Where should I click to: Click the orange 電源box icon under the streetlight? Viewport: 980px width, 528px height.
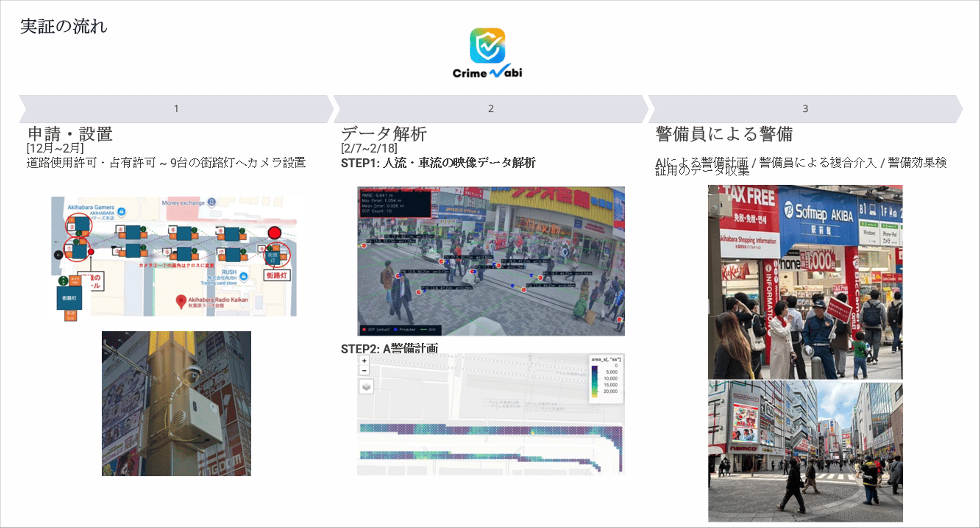click(x=70, y=315)
